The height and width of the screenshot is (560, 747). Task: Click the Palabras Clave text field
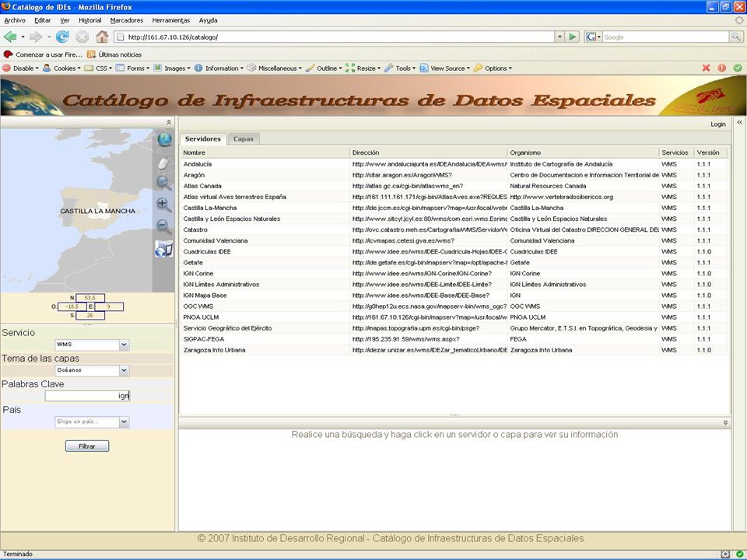pos(87,396)
